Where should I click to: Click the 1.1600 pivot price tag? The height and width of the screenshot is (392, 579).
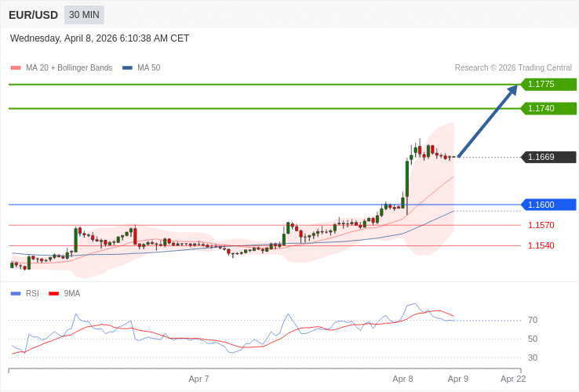(548, 205)
